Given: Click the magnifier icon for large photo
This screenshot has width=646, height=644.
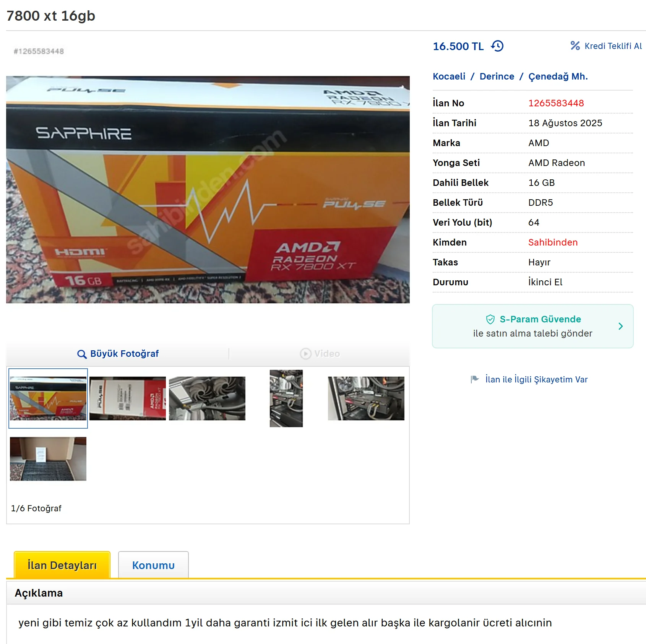Looking at the screenshot, I should click(x=82, y=354).
